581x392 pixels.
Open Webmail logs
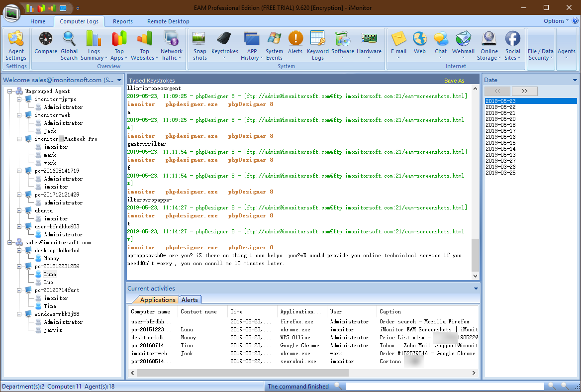463,46
